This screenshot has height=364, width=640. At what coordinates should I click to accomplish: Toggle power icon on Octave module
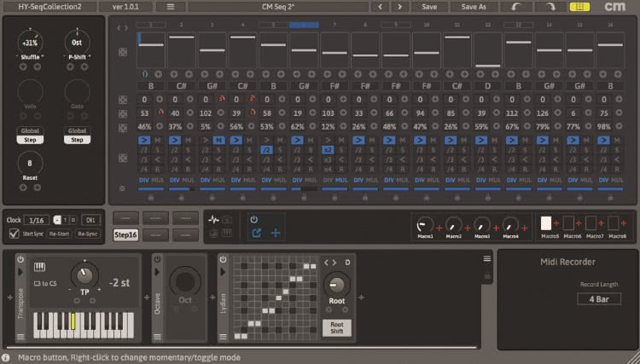pos(156,257)
